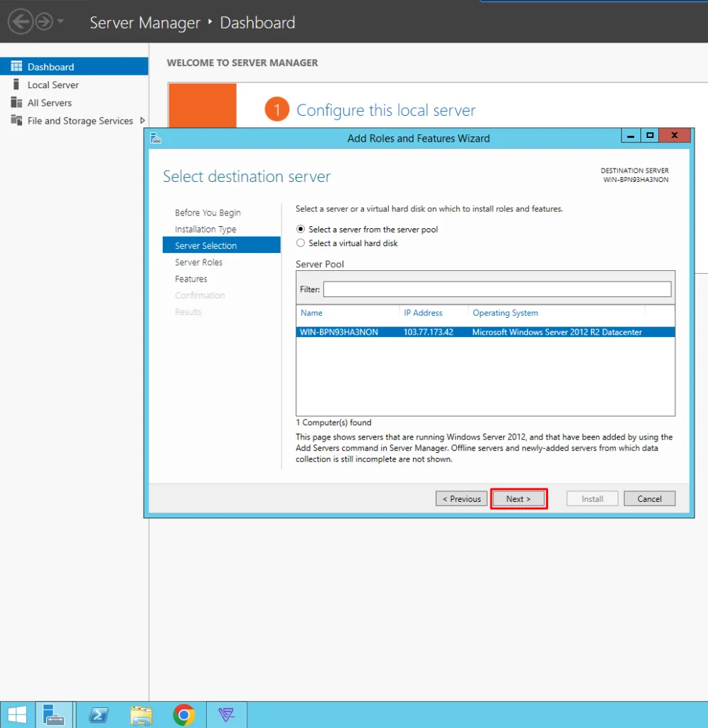Click the All Servers icon
This screenshot has width=708, height=728.
[16, 102]
